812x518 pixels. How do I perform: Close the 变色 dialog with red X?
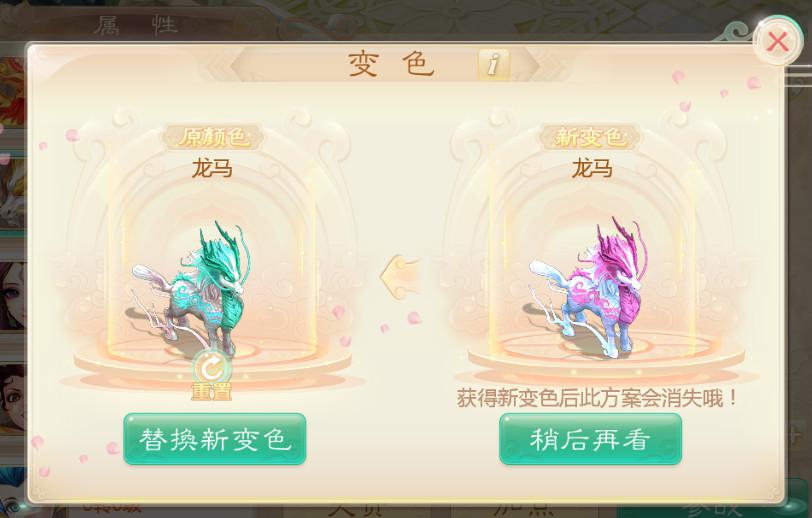point(777,42)
